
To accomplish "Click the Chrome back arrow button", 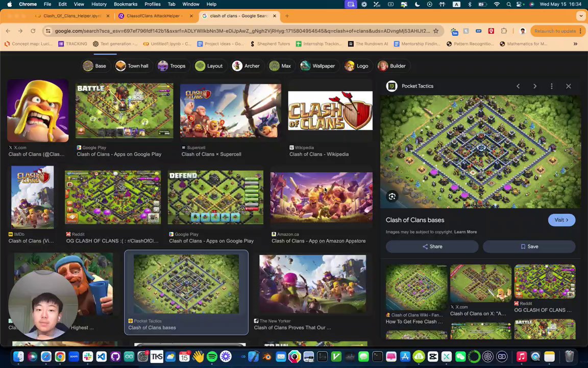I will tap(8, 31).
